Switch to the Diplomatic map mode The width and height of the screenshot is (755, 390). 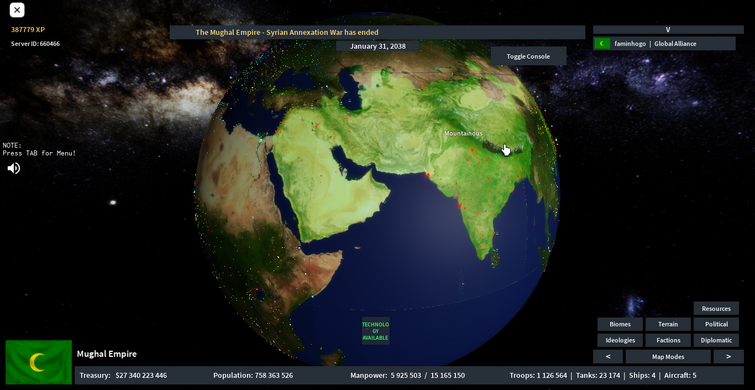pyautogui.click(x=716, y=340)
